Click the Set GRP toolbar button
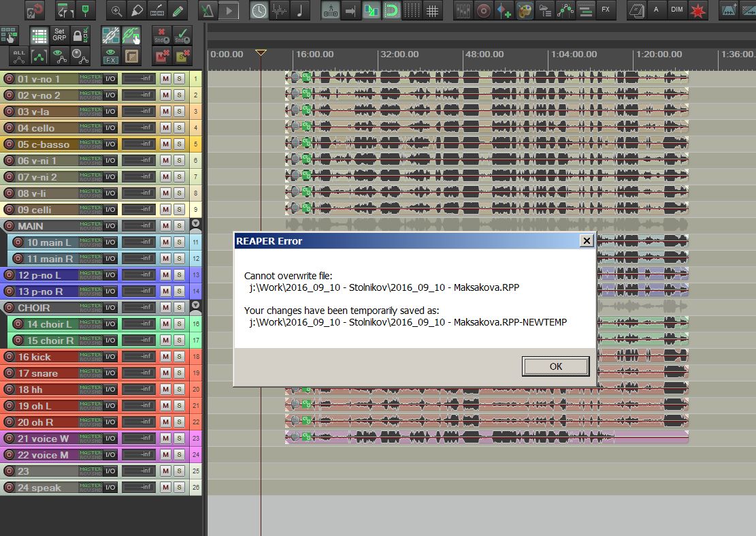Screen dimensions: 756x536 pos(59,35)
